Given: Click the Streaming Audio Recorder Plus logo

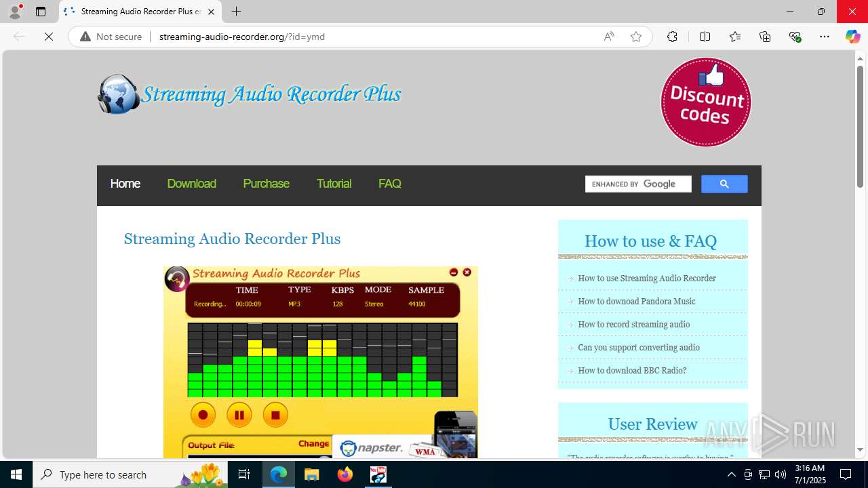Looking at the screenshot, I should point(249,94).
